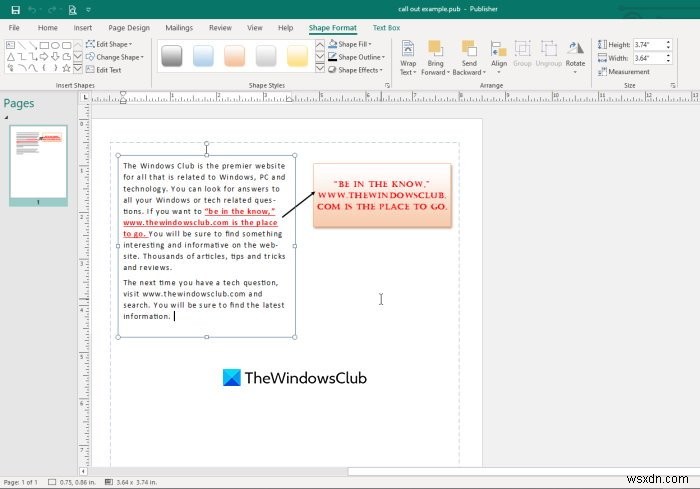Screen dimensions: 700x489
Task: Click the Redo arrow in quick access toolbar
Action: pos(51,9)
